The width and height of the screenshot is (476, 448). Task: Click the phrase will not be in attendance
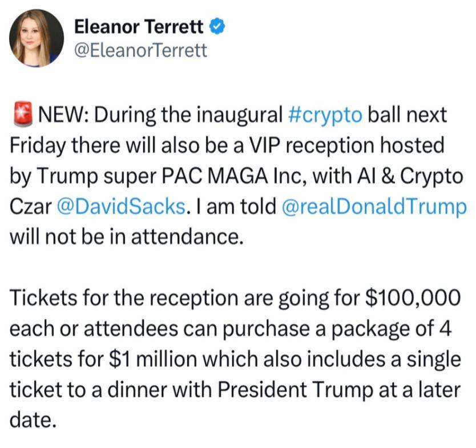click(123, 237)
